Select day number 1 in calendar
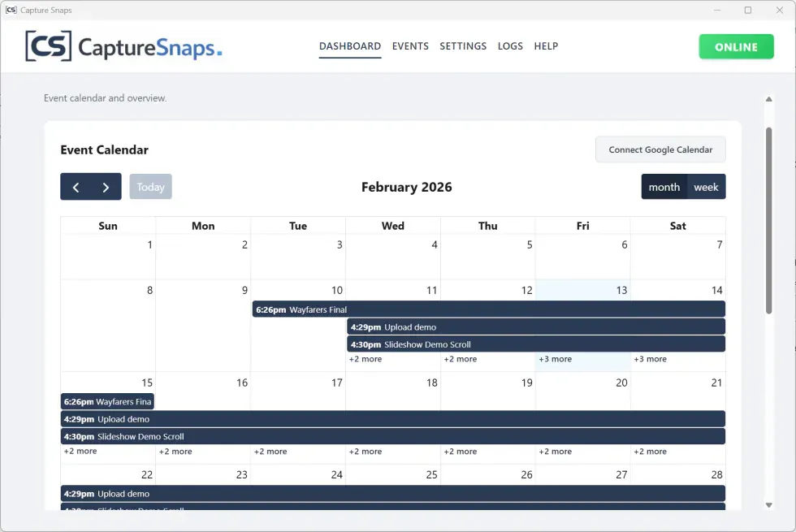 (x=149, y=244)
